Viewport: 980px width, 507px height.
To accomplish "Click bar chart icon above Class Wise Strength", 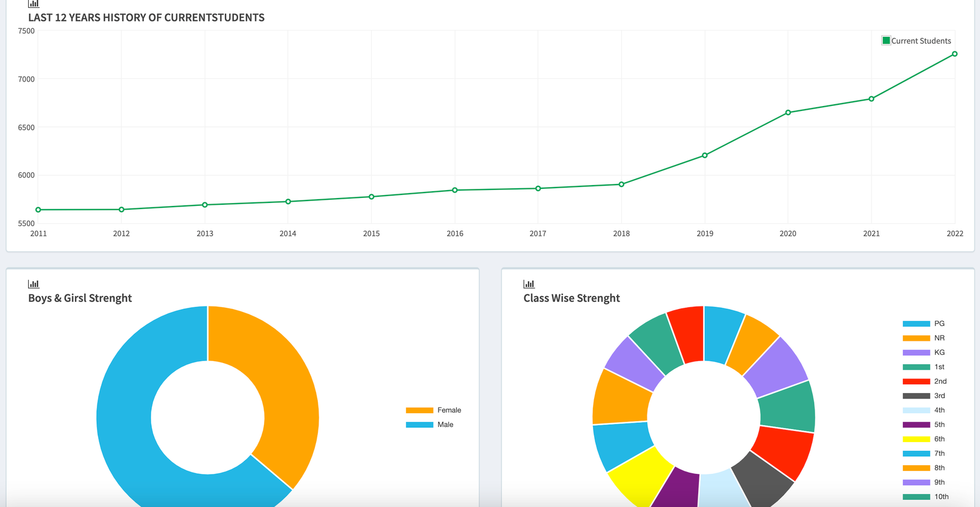I will 529,284.
